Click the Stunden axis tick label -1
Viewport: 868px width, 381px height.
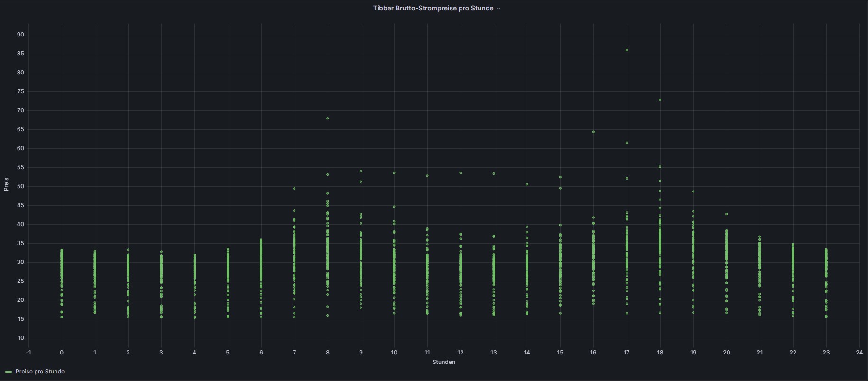pyautogui.click(x=28, y=353)
